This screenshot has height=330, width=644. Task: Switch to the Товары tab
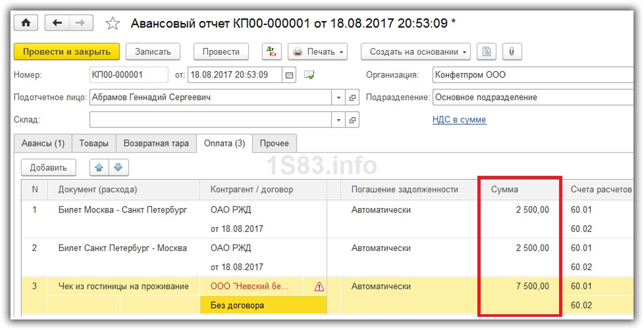(94, 143)
